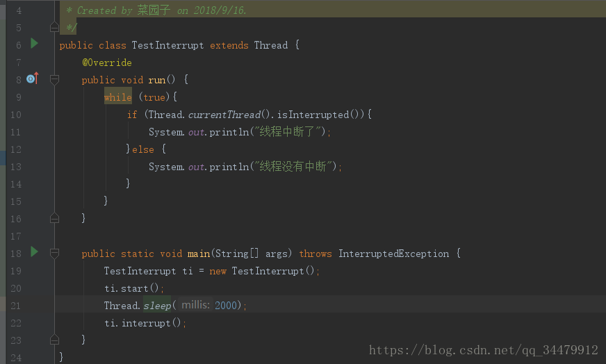Click 'out' field on line 13
606x364 pixels.
click(197, 167)
